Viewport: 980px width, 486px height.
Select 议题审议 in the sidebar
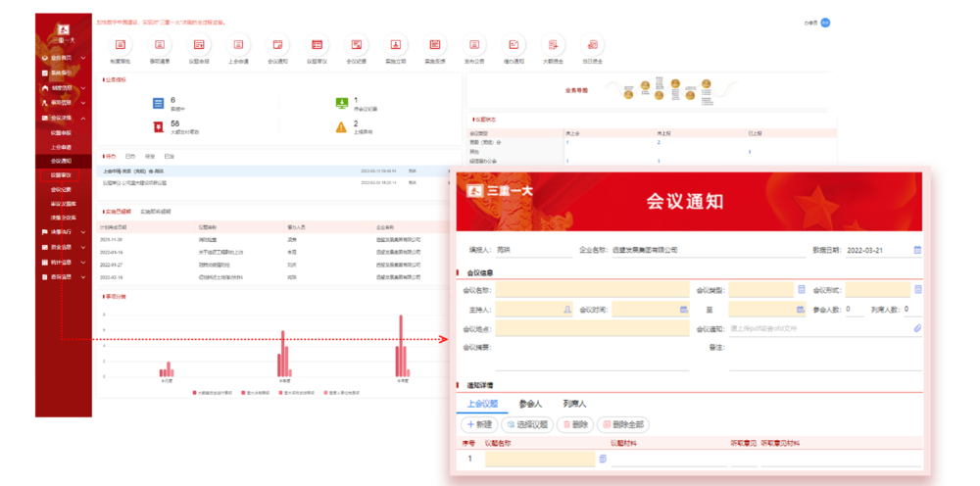pos(61,174)
